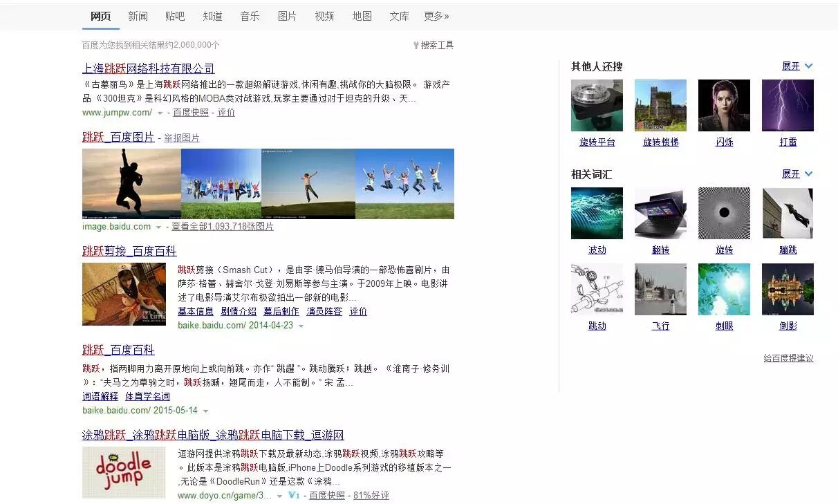Click 举报图片 link

(x=182, y=138)
